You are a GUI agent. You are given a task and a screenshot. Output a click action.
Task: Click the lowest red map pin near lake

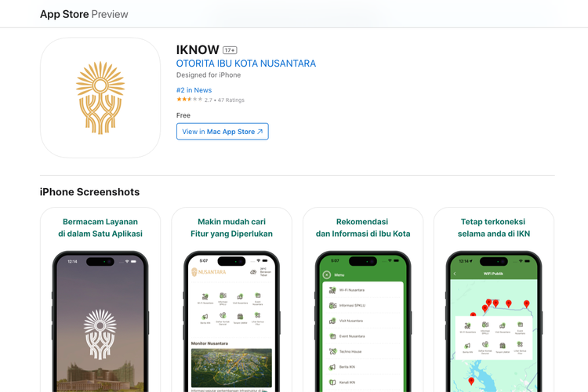point(471,382)
